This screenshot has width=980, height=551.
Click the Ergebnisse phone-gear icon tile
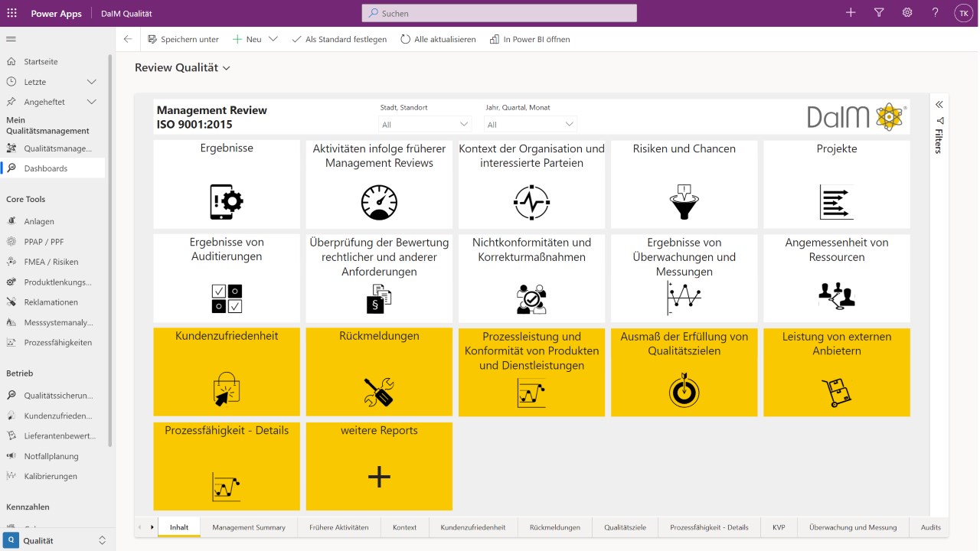(227, 202)
